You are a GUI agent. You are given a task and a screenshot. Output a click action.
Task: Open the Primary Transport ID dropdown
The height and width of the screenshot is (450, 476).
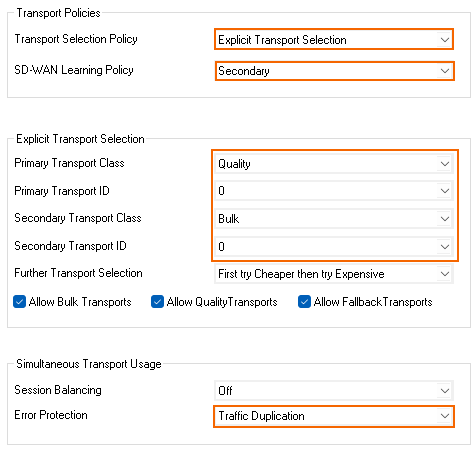(334, 191)
